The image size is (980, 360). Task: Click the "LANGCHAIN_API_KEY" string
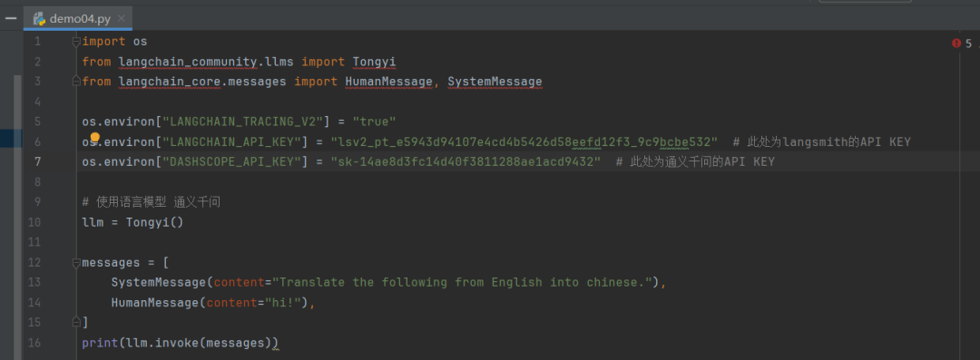[x=231, y=141]
